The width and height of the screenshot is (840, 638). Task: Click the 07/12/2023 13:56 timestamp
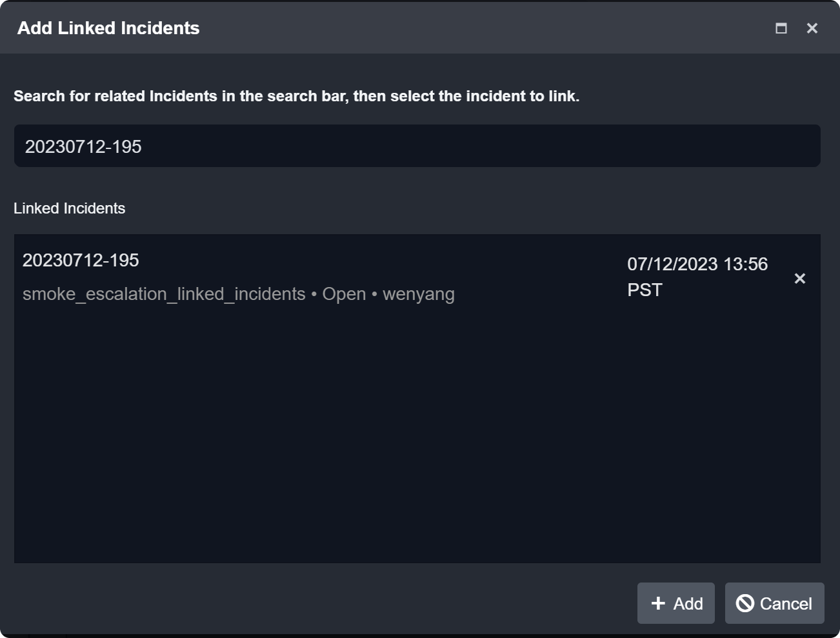click(x=697, y=264)
